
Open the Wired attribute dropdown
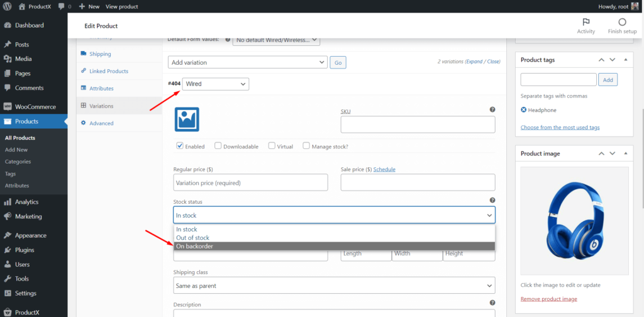click(x=216, y=84)
